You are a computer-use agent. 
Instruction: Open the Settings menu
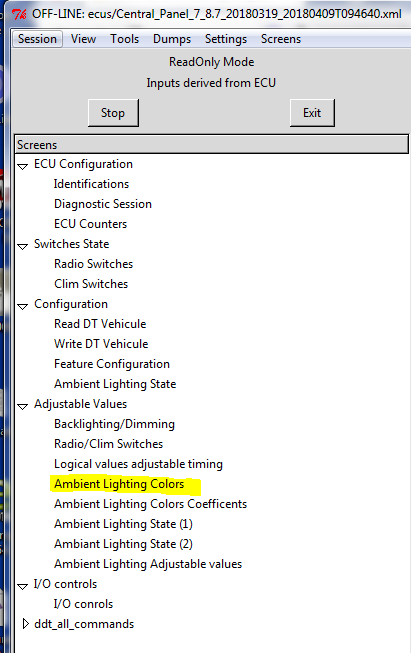(x=226, y=39)
